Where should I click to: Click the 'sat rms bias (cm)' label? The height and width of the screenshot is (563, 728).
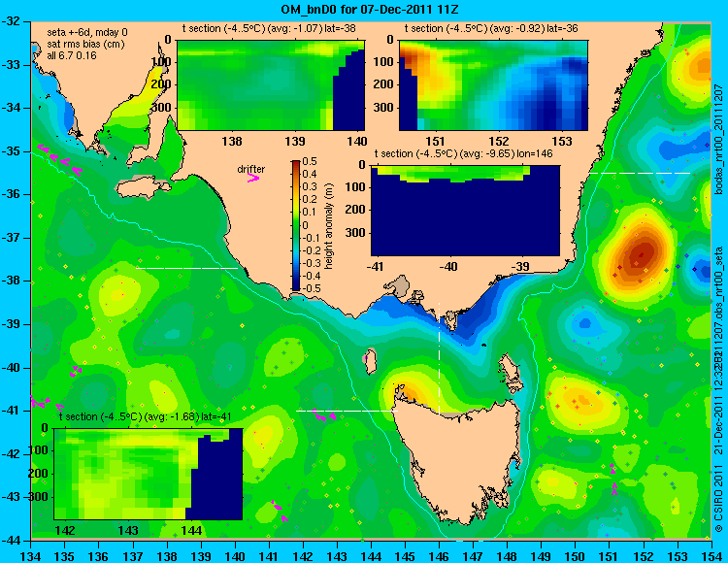click(85, 45)
